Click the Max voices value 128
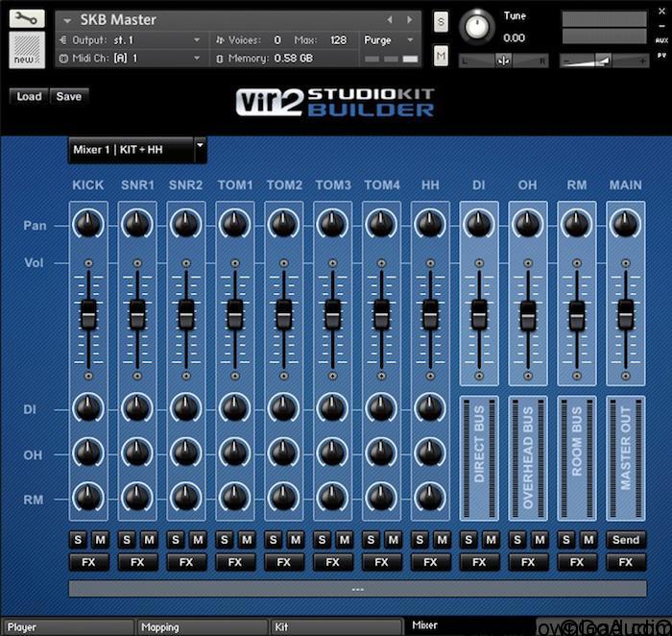The height and width of the screenshot is (636, 672). [339, 40]
